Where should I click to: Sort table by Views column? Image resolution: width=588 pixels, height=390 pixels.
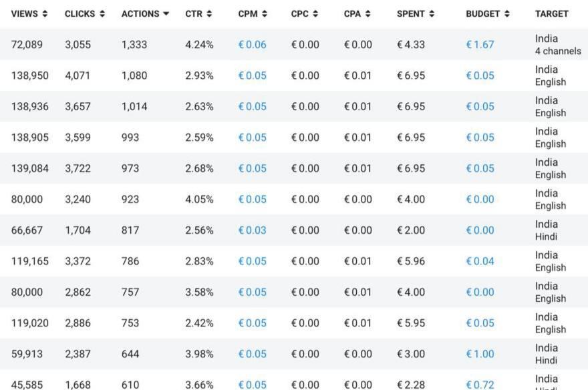[x=29, y=13]
